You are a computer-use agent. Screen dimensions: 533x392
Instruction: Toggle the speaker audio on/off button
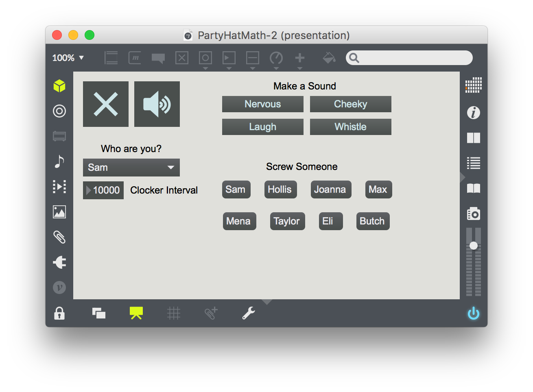tap(157, 104)
